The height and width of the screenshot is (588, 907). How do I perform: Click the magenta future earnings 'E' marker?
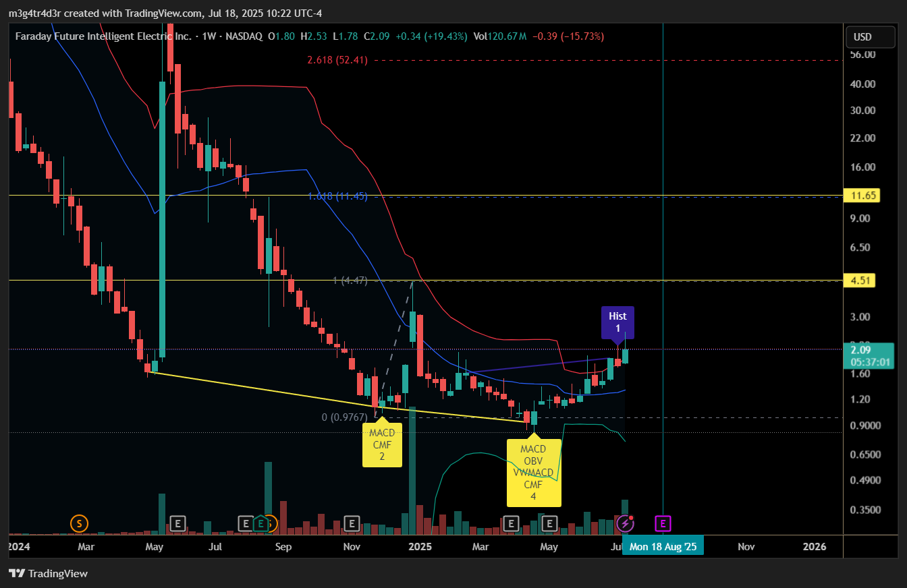(663, 523)
